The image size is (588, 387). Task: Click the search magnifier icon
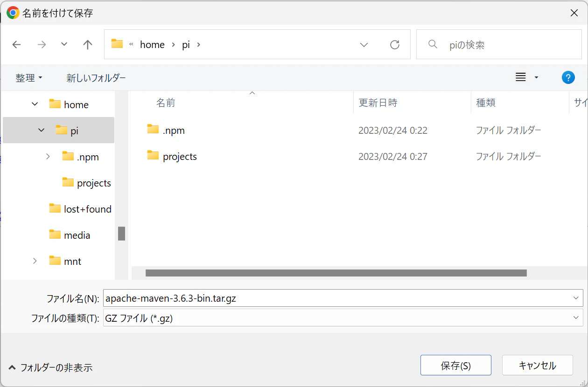coord(433,44)
